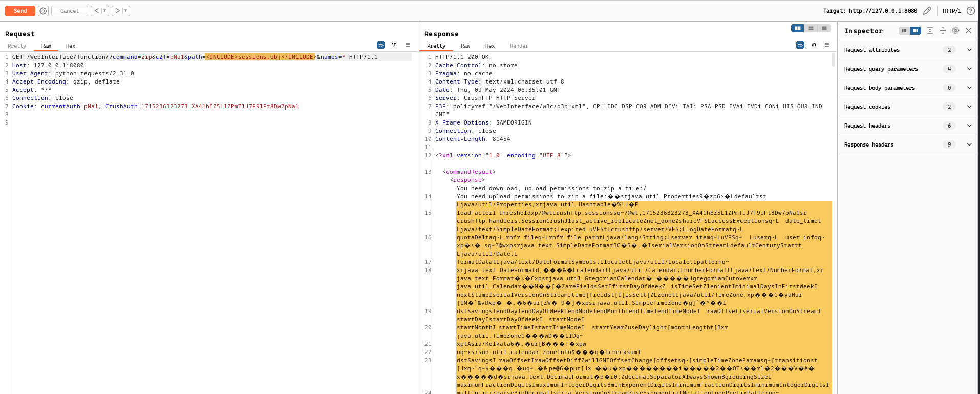
Task: Click the Cookie currentAuth header line
Action: click(x=156, y=106)
